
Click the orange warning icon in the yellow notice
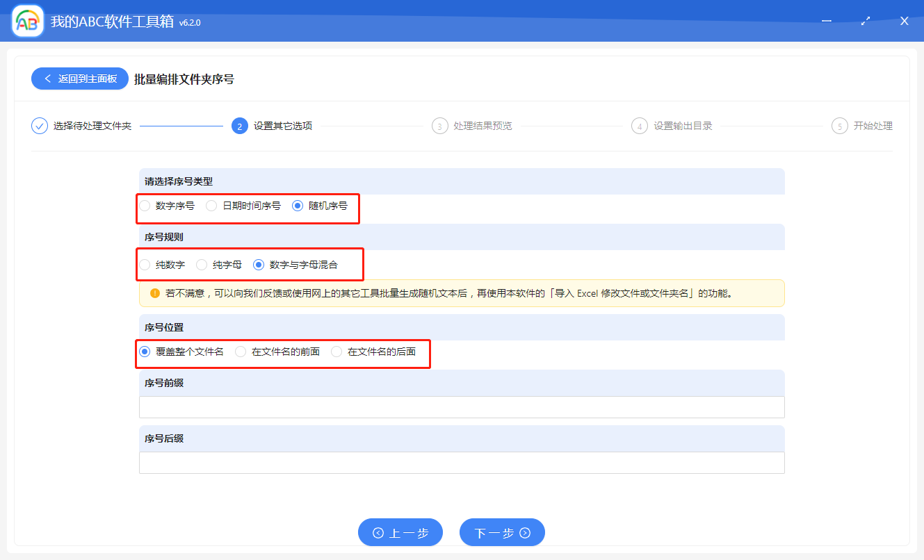pos(154,293)
